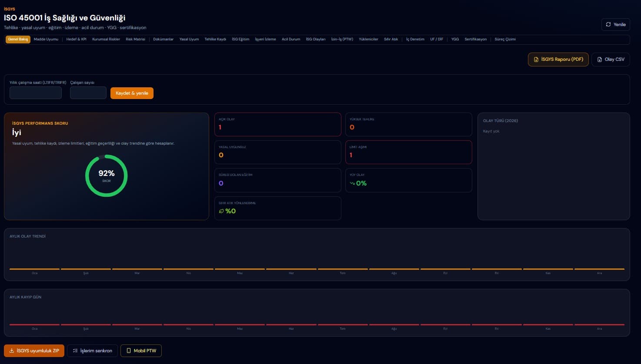The width and height of the screenshot is (641, 364).
Task: Click the trend arrow icon in YOY Olay card
Action: pos(352,183)
